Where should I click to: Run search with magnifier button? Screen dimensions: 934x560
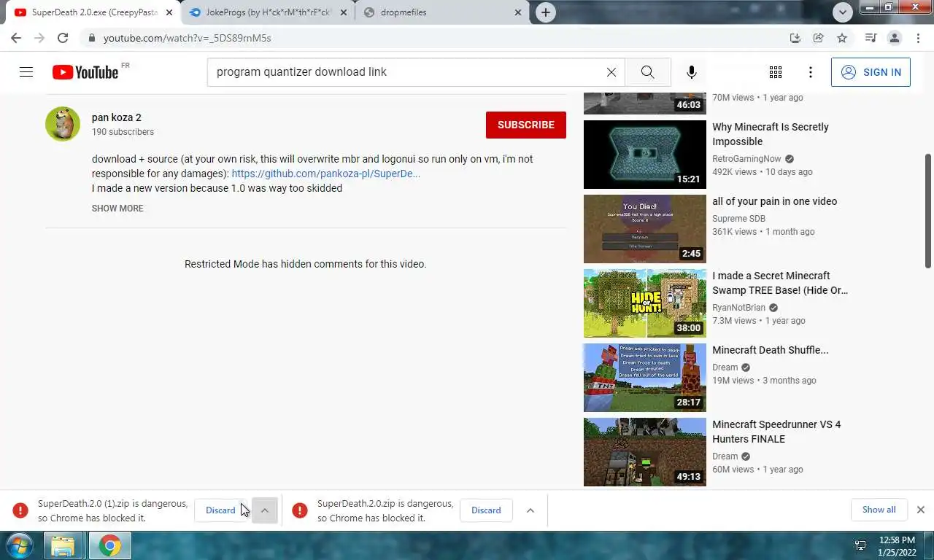tap(647, 71)
